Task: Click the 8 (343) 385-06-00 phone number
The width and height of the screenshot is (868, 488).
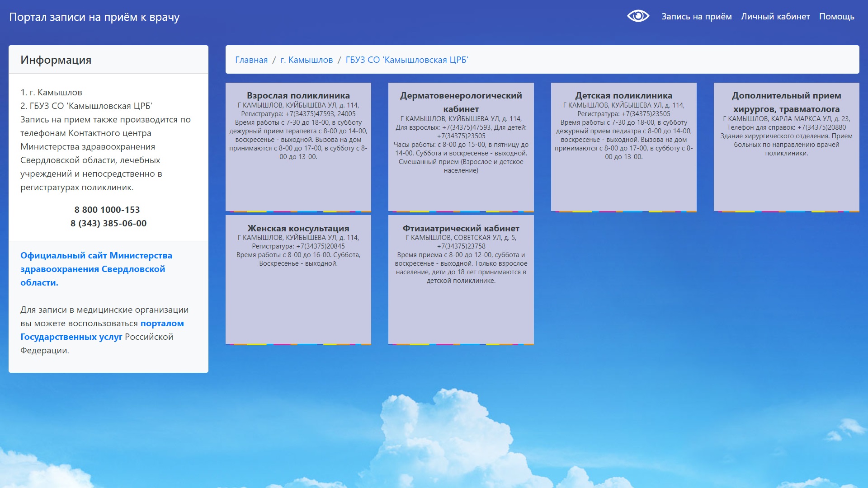Action: (x=108, y=223)
